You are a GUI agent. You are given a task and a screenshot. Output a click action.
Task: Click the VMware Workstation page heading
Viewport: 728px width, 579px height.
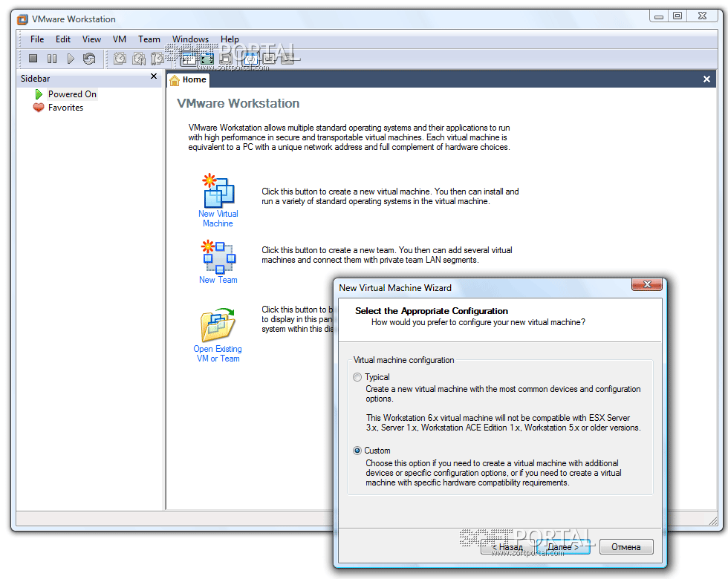[x=238, y=103]
